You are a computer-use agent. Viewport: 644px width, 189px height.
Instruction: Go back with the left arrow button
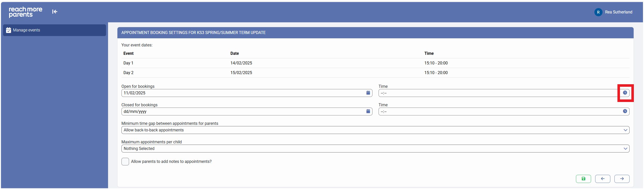coord(603,179)
